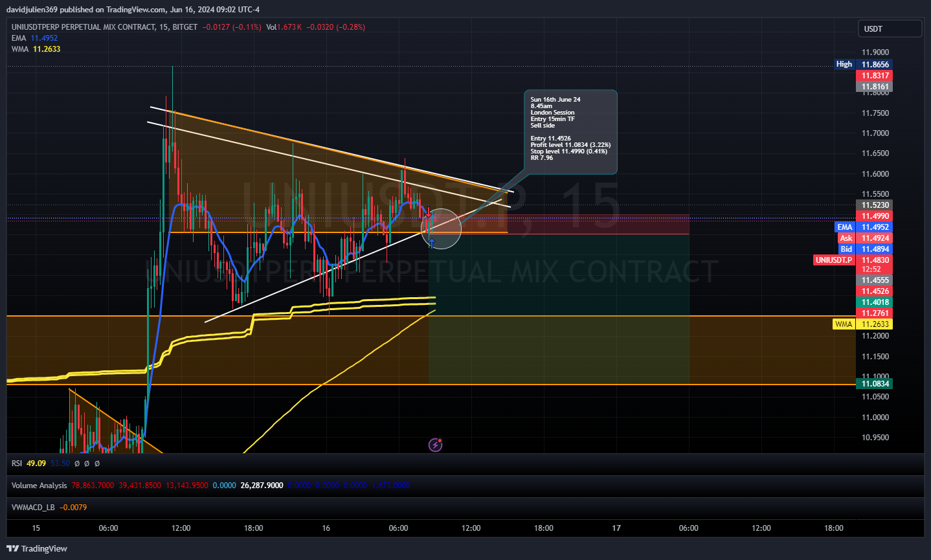931x560 pixels.
Task: Click the blue up arrow inside circle marker
Action: [x=431, y=243]
